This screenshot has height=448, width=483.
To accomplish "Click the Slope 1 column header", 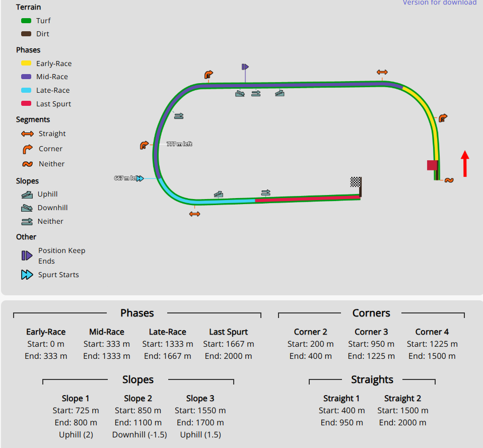I will pos(76,399).
